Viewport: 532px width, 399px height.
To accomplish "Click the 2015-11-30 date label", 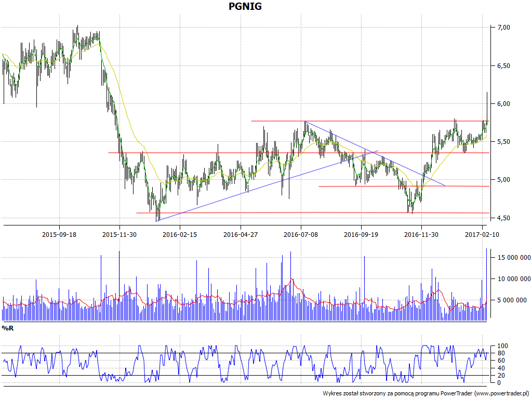I will click(x=119, y=234).
